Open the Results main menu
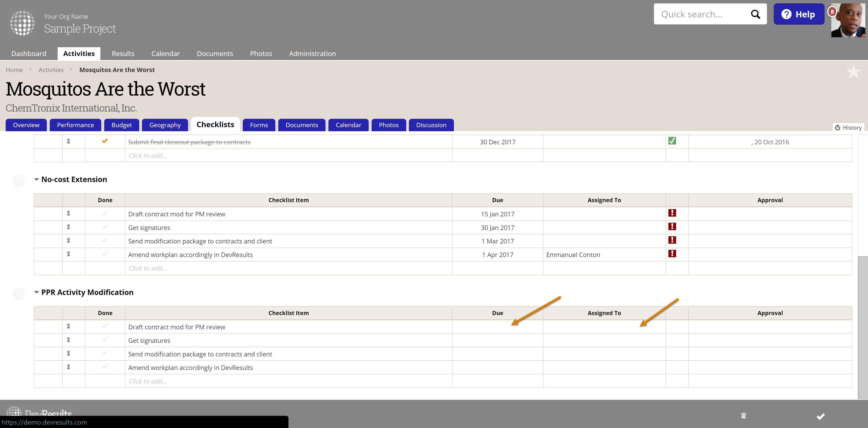The height and width of the screenshot is (428, 868). tap(123, 54)
